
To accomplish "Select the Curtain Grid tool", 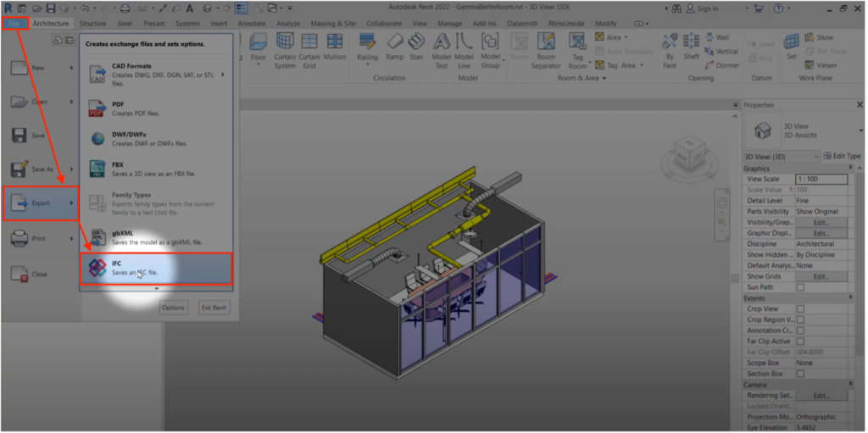I will coord(309,50).
